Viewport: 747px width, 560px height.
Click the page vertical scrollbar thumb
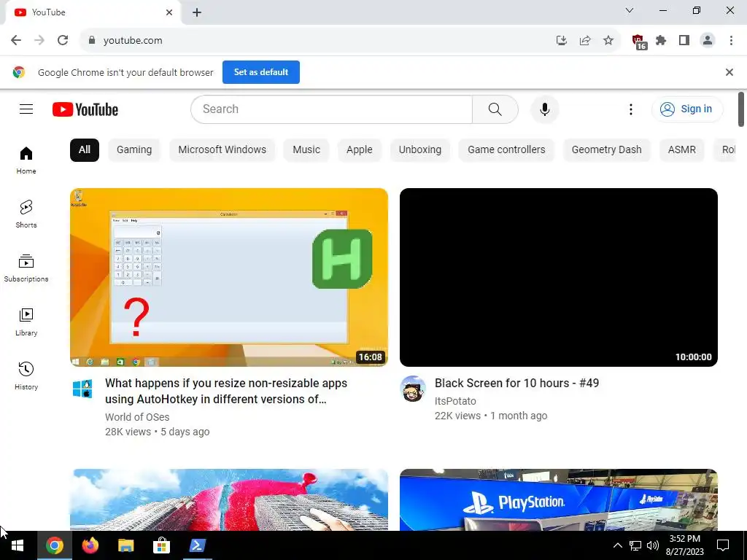pos(741,109)
